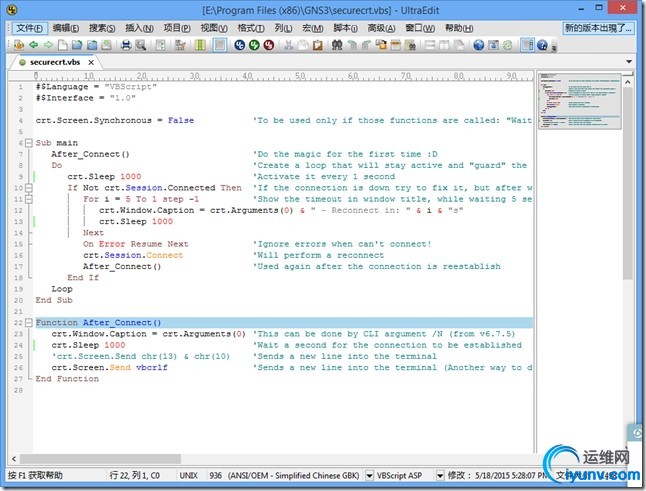The height and width of the screenshot is (491, 646).
Task: Toggle the highlighted word-wrap toolbar button
Action: [220, 44]
